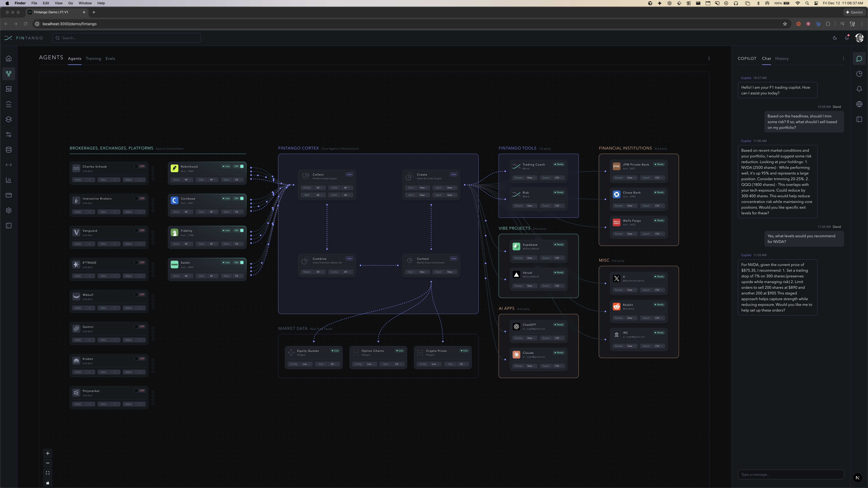Open the Home icon in left sidebar
The height and width of the screenshot is (488, 868).
coord(9,59)
